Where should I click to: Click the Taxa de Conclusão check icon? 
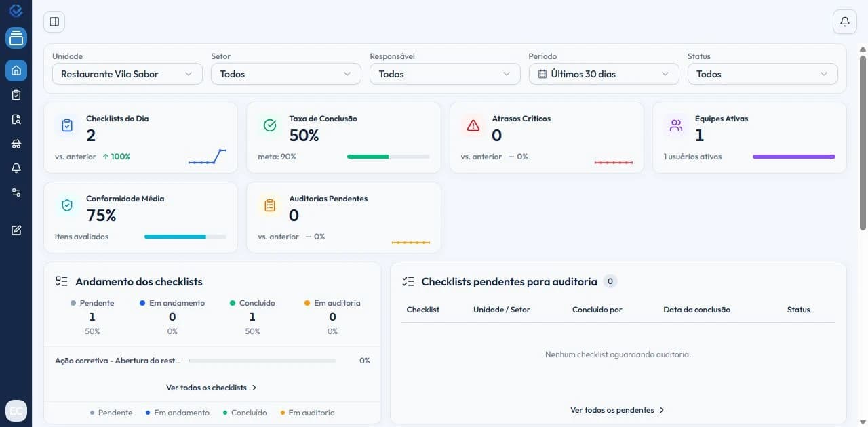click(270, 125)
